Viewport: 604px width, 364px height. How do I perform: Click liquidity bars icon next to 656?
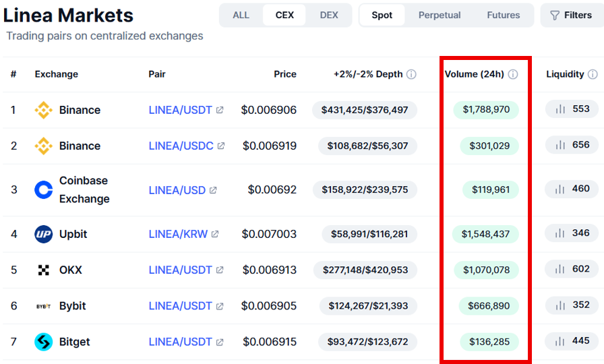(x=560, y=145)
